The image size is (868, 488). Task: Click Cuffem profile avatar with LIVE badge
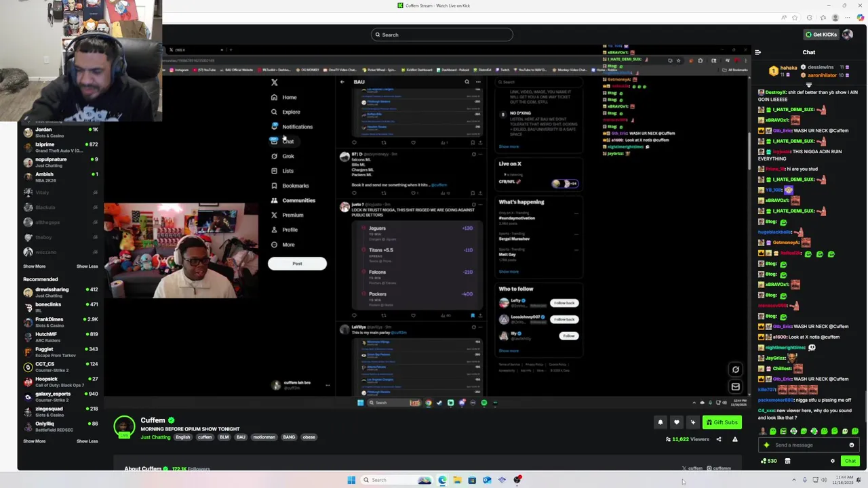click(124, 427)
